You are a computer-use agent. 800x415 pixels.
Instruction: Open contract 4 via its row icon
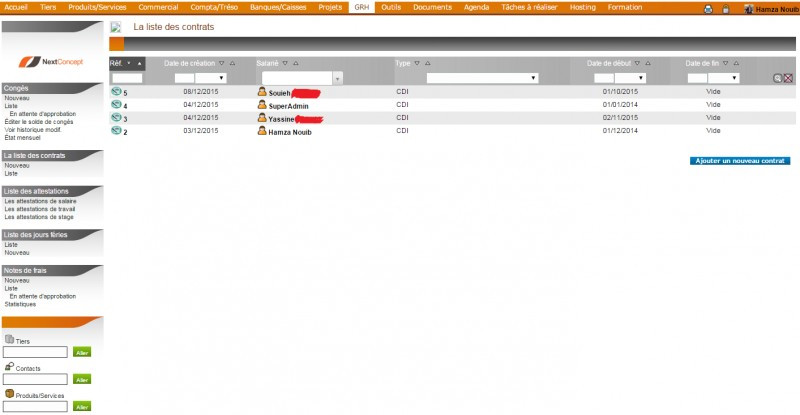pyautogui.click(x=116, y=104)
